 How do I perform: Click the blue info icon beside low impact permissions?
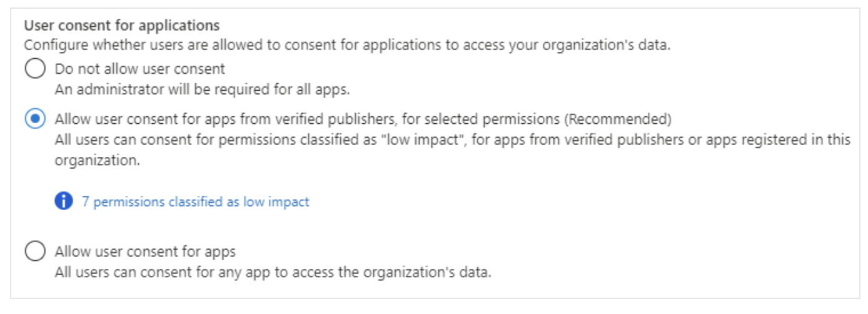pos(63,201)
